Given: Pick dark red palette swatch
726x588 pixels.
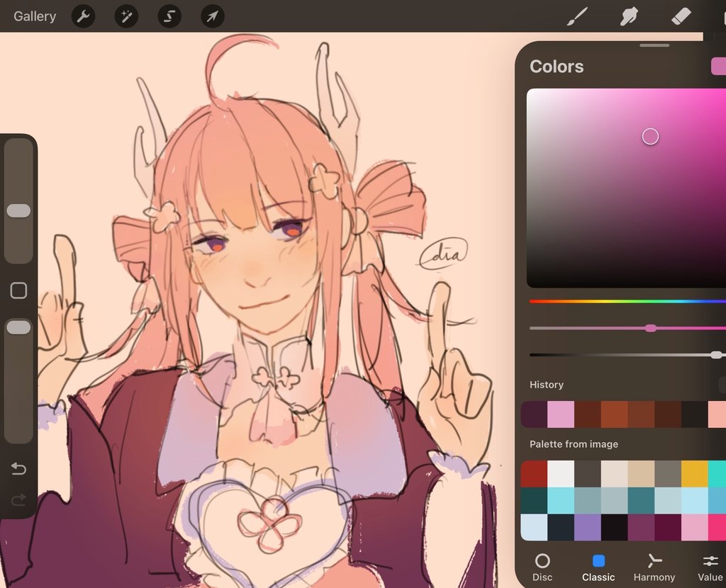Looking at the screenshot, I should [x=535, y=474].
